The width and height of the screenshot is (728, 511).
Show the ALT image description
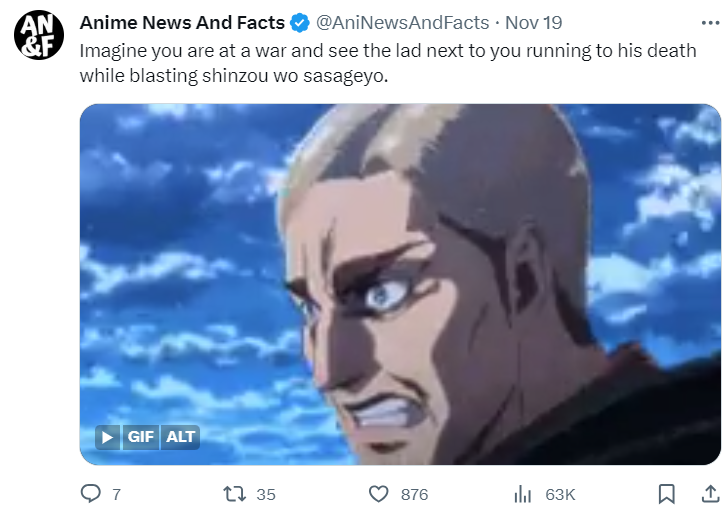[x=181, y=437]
